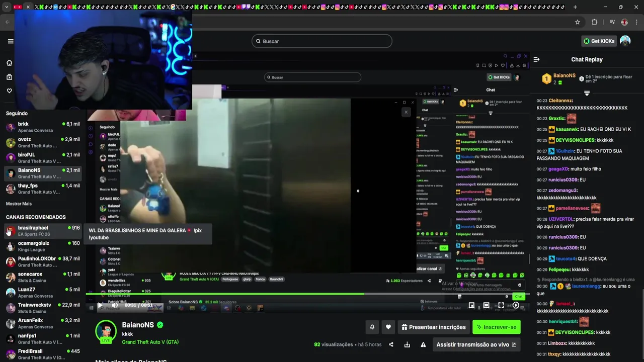Open the nanfps1 recommended channel
Viewport: 644px width, 362px height.
click(x=43, y=339)
